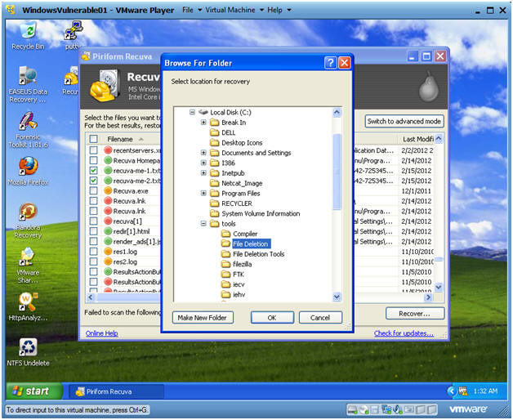
Task: Click the iecv folder icon
Action: 225,284
